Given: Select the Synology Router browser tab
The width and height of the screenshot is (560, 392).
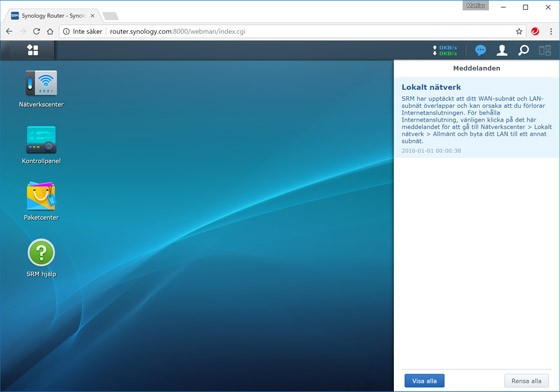Looking at the screenshot, I should click(x=52, y=16).
